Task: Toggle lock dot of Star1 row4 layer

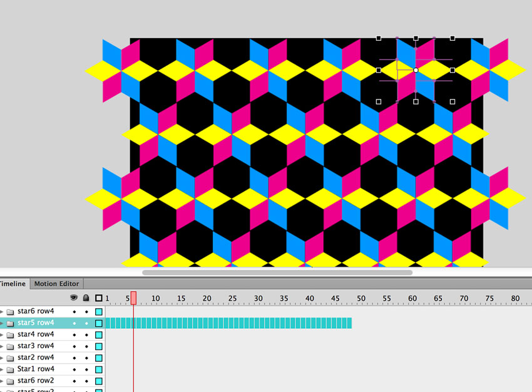Action: [x=86, y=369]
